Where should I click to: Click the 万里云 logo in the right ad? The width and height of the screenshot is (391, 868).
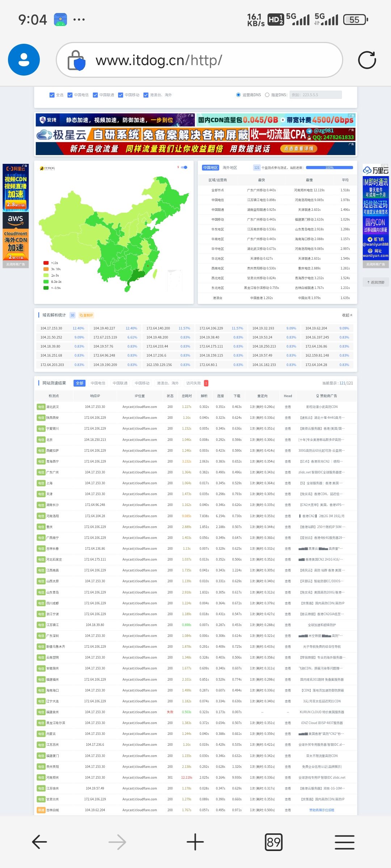[376, 170]
